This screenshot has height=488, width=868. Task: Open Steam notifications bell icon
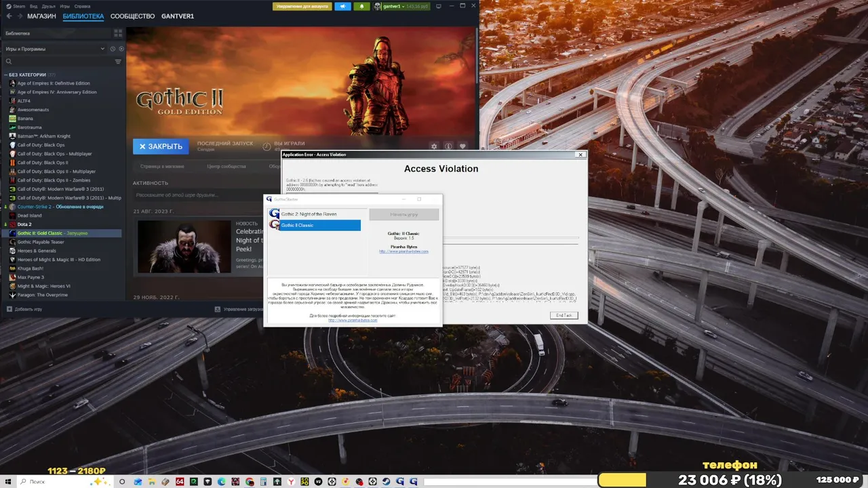(x=361, y=6)
